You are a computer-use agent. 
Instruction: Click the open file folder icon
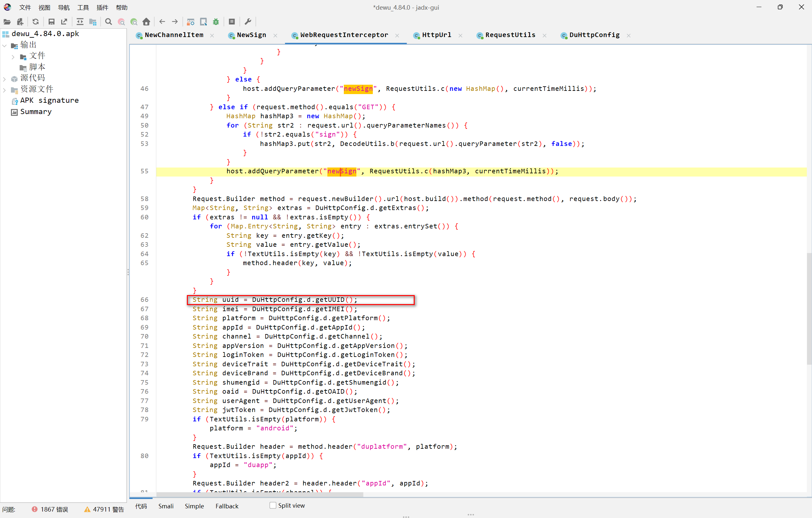click(x=7, y=22)
